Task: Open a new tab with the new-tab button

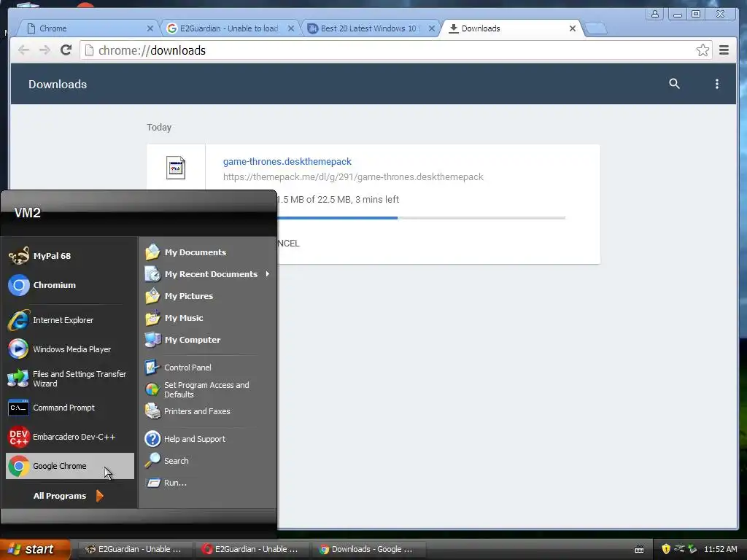Action: coord(595,28)
